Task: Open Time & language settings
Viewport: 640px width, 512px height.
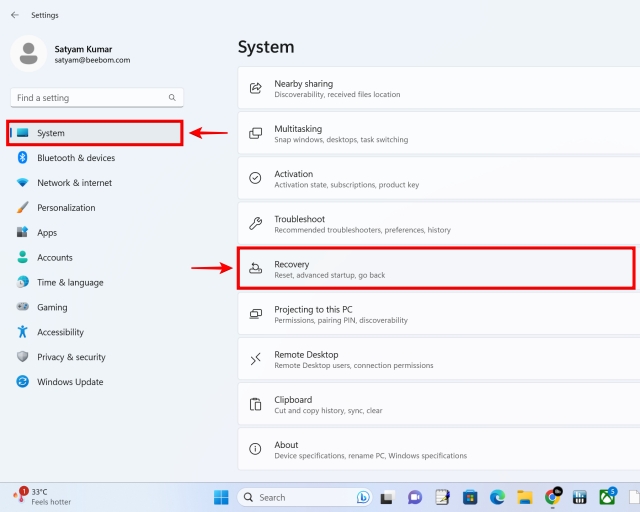Action: point(95,282)
